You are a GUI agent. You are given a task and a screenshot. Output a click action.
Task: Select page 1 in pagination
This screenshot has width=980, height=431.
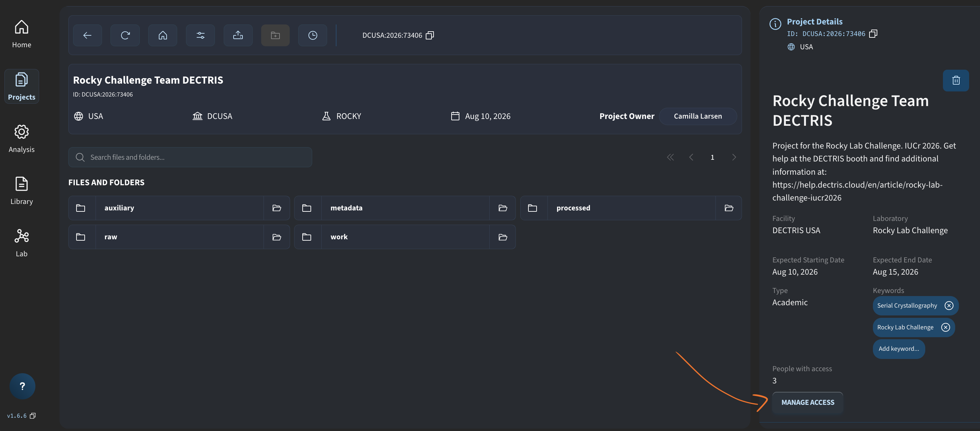(x=712, y=157)
